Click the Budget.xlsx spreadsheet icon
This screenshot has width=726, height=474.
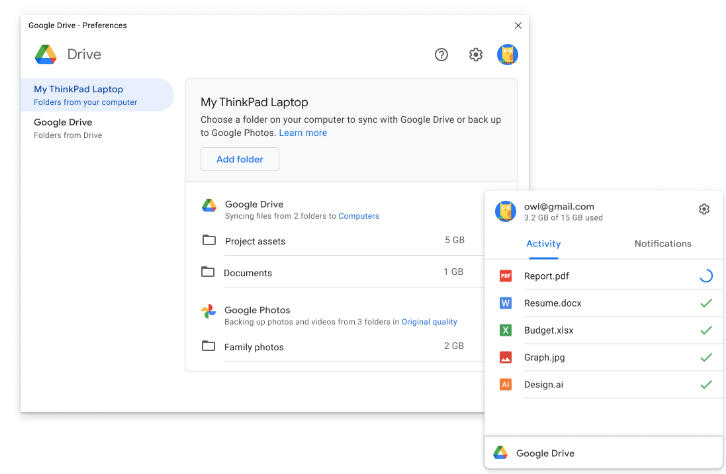(506, 330)
